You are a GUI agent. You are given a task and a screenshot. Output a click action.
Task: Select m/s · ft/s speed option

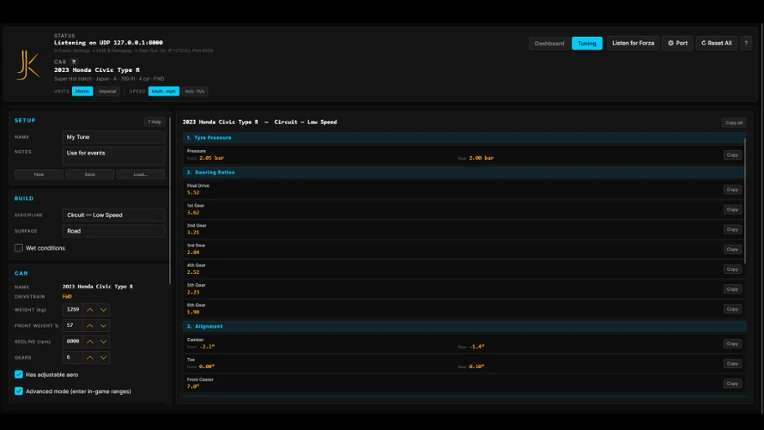click(x=194, y=91)
